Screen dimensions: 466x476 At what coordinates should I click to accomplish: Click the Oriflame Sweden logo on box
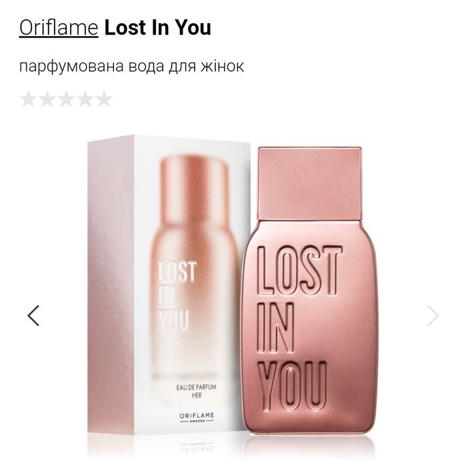click(x=197, y=417)
